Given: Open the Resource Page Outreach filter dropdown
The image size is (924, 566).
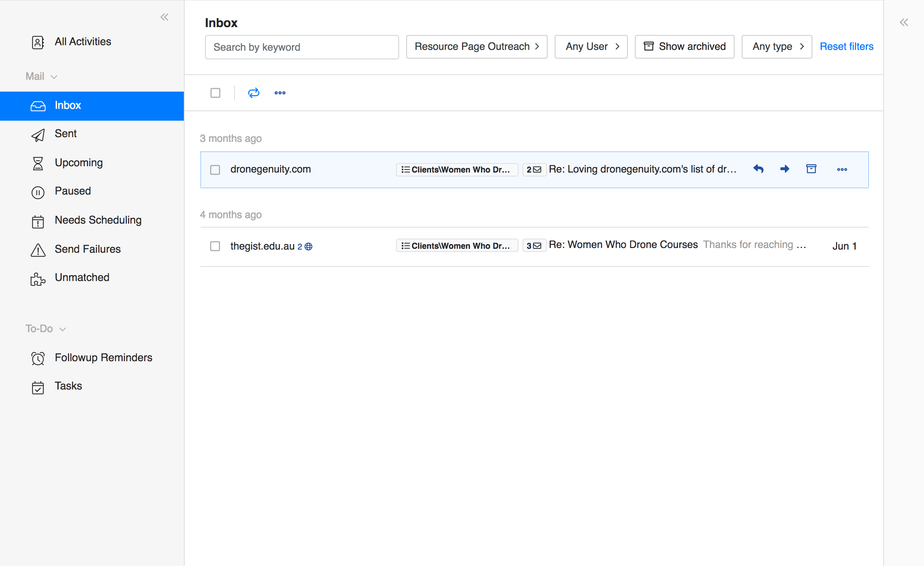Looking at the screenshot, I should pyautogui.click(x=477, y=47).
